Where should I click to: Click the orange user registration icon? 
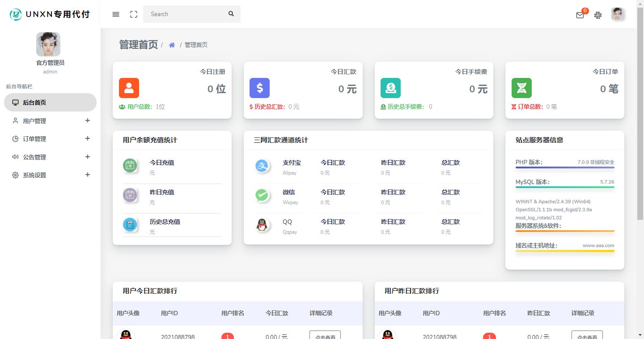pyautogui.click(x=129, y=88)
